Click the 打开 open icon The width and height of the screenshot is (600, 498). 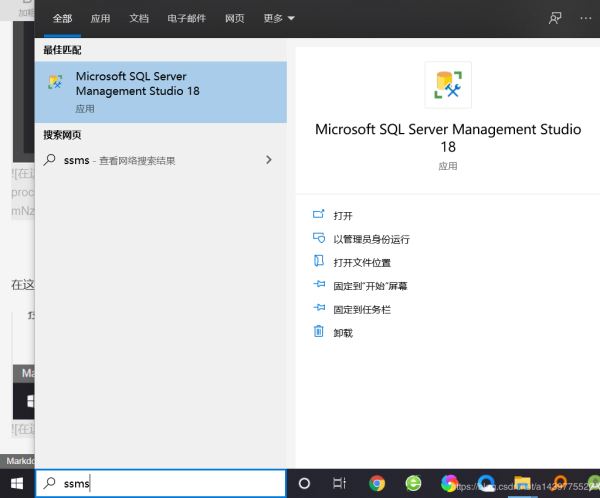(x=319, y=214)
